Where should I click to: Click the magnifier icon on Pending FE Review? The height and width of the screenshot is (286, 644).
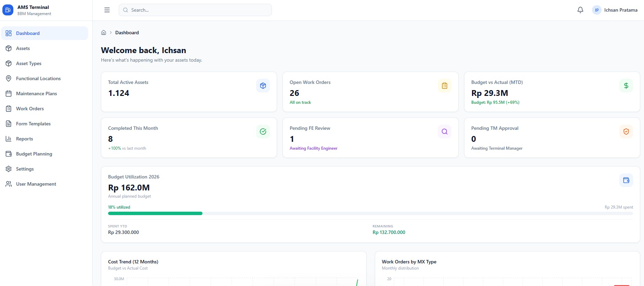444,132
